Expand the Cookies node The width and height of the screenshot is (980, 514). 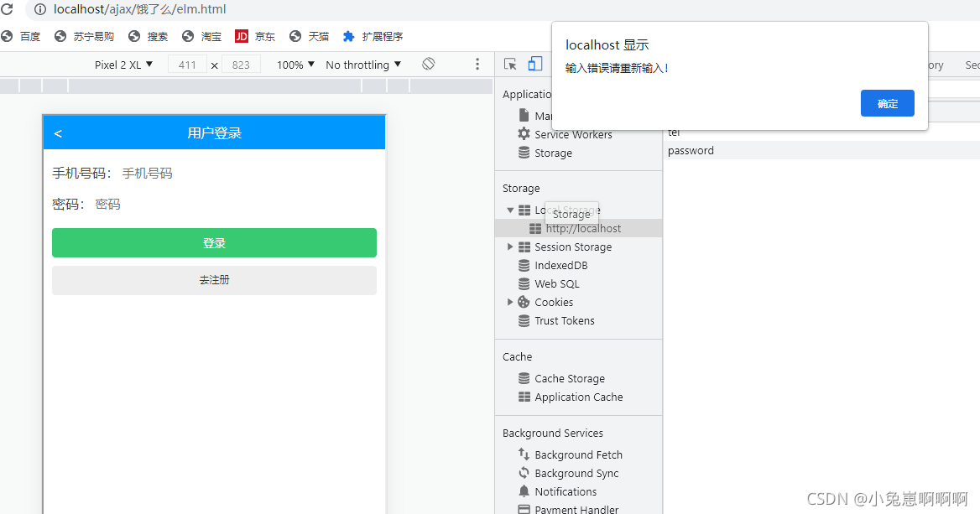510,303
